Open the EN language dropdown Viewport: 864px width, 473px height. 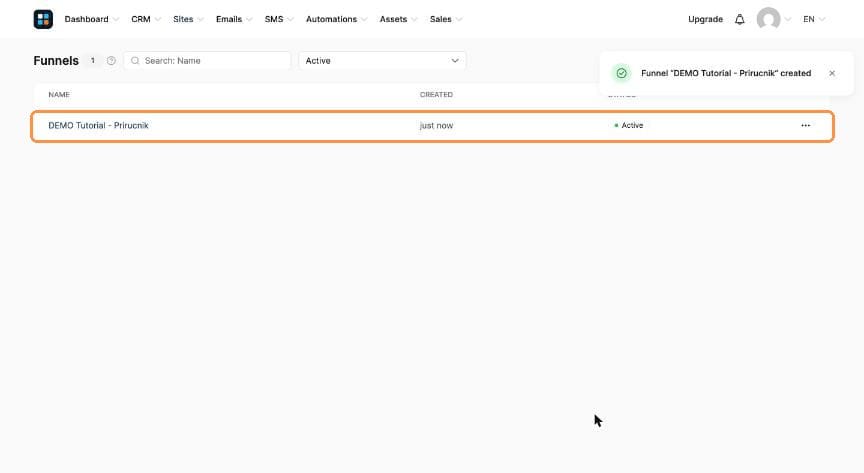pos(814,19)
